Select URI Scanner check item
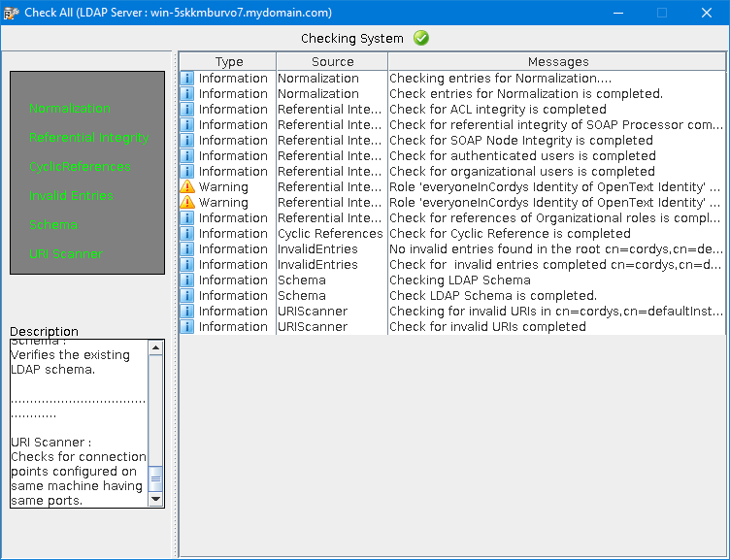Viewport: 730px width, 560px height. (66, 253)
